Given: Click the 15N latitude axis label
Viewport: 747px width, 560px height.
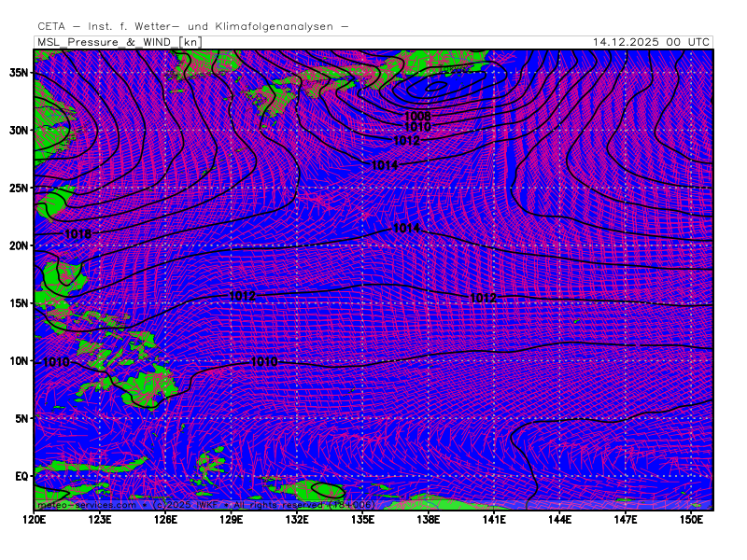Looking at the screenshot, I should [19, 303].
